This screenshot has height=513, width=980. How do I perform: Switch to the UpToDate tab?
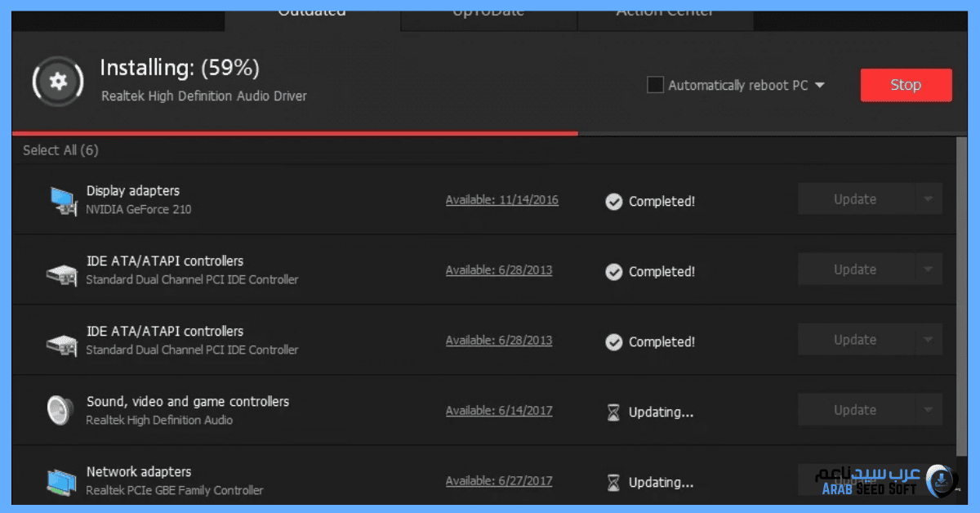488,11
